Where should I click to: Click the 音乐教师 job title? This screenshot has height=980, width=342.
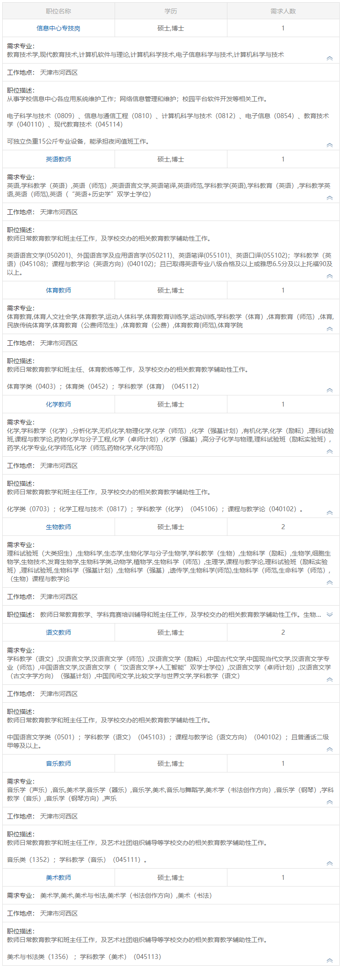point(58,764)
